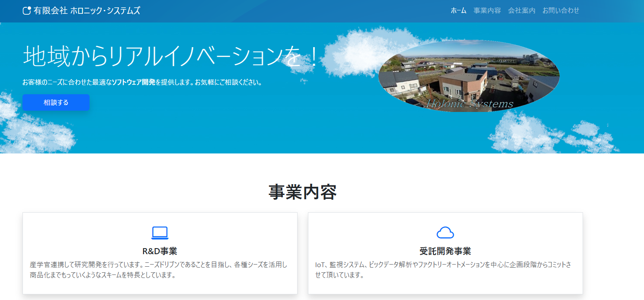Select お問い合わせ in the top navigation
The image size is (644, 300).
(561, 10)
